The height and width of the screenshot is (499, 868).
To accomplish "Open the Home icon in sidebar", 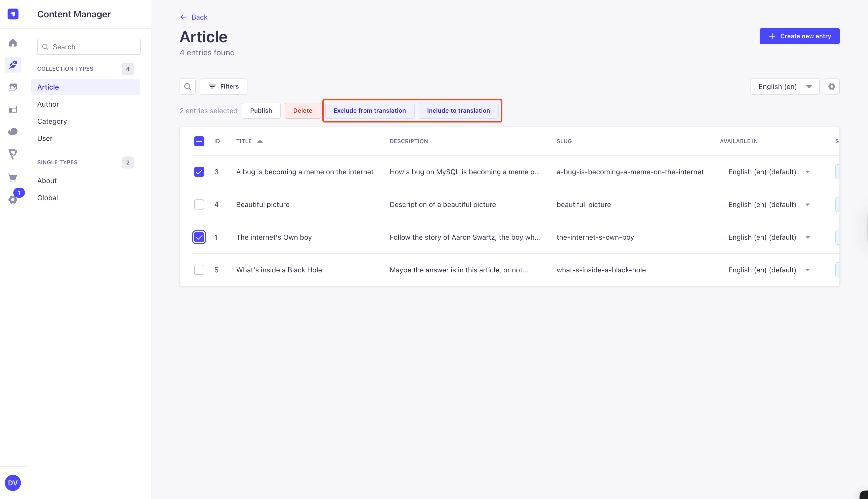I will click(x=13, y=43).
